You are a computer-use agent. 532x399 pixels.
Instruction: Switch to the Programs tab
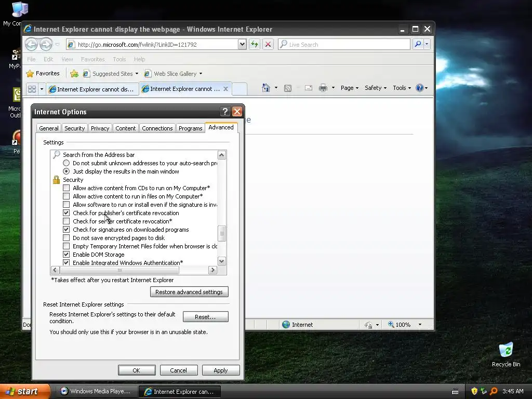(x=190, y=128)
